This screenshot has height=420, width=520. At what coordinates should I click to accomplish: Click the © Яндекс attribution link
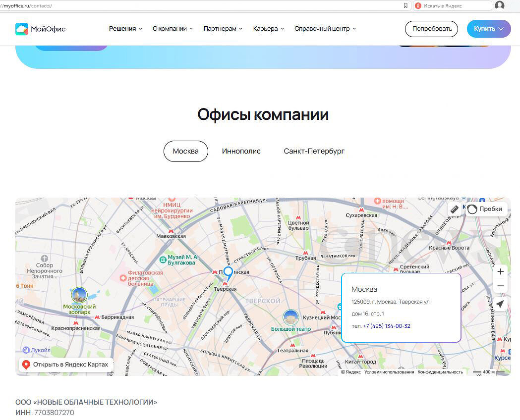pyautogui.click(x=351, y=372)
